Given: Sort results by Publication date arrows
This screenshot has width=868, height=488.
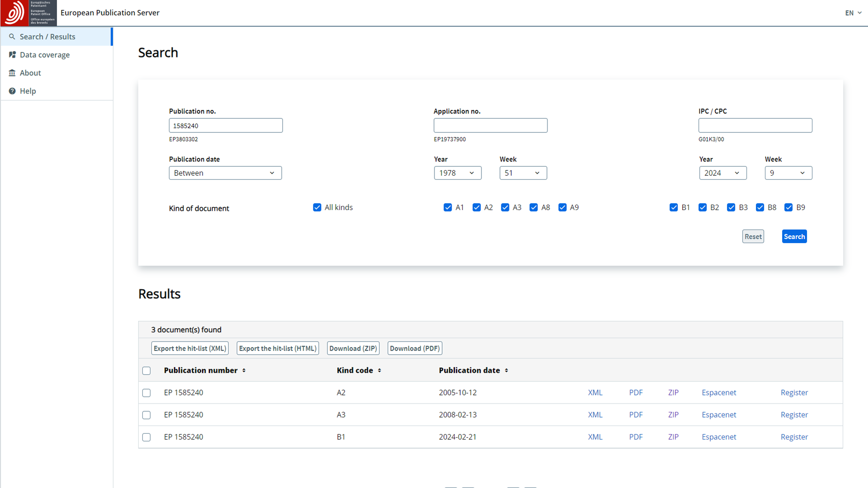Looking at the screenshot, I should click(x=506, y=370).
